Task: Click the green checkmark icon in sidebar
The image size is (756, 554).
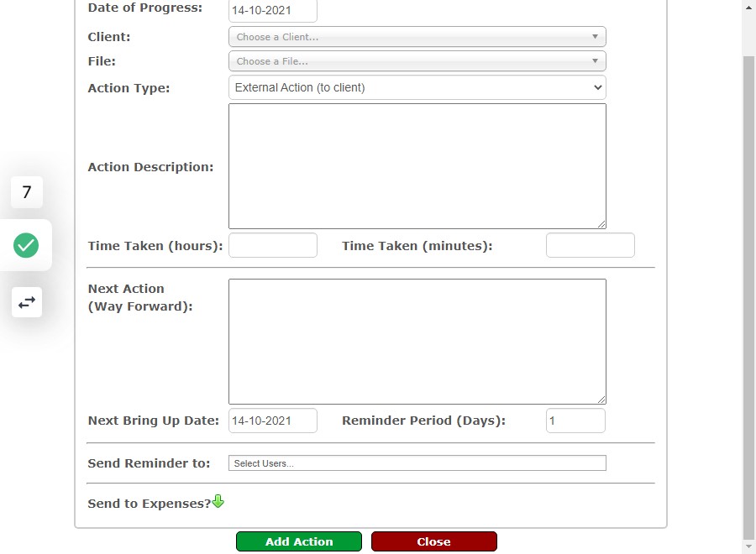Action: (x=26, y=245)
